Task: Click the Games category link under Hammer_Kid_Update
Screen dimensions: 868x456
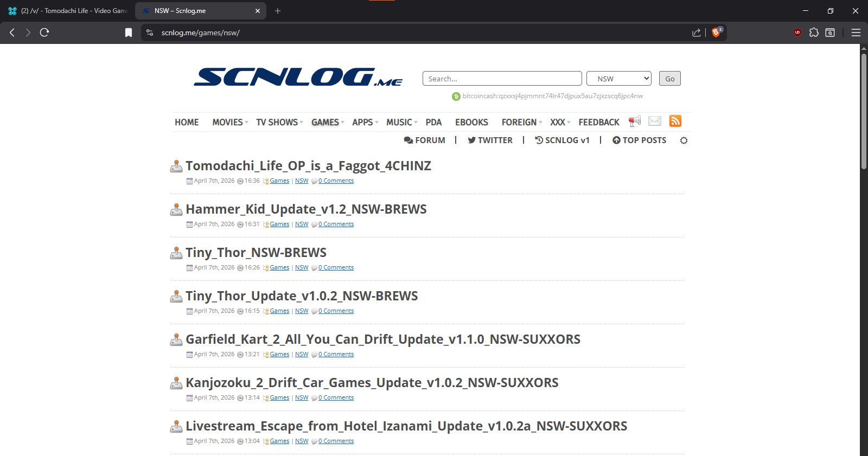Action: 279,224
